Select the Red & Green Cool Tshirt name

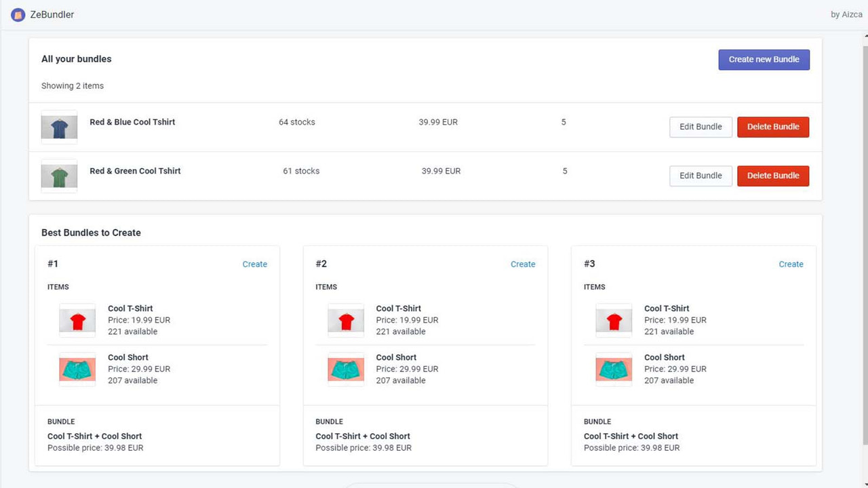point(135,171)
